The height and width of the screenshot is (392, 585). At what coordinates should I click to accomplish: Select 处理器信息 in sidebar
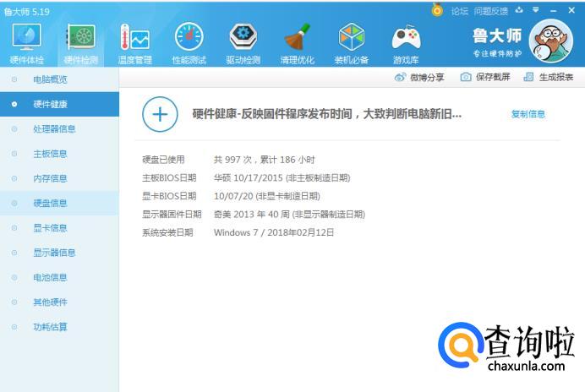59,129
